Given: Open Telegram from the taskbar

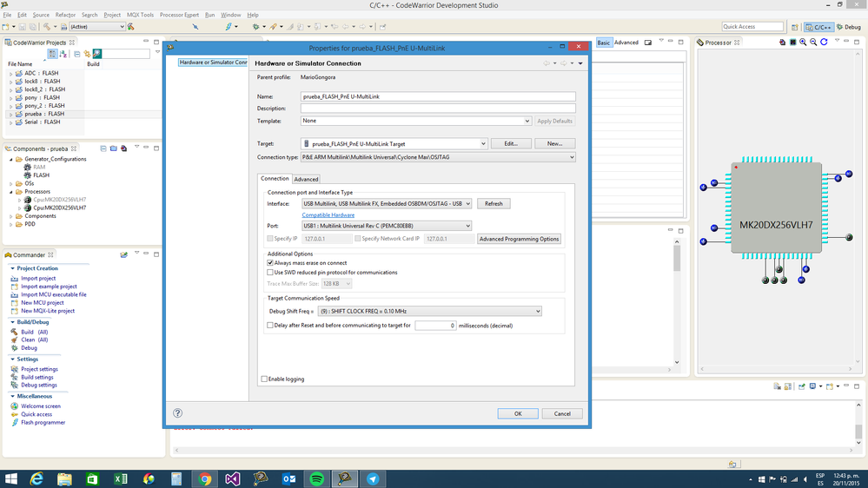Looking at the screenshot, I should 373,478.
